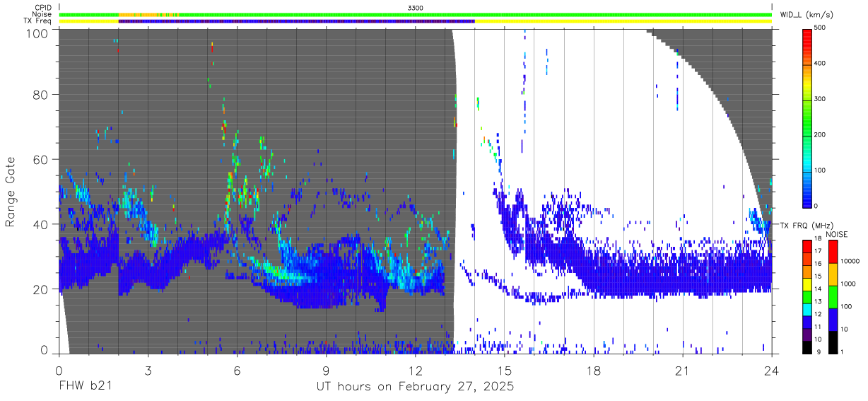Screen dimensions: 868x401
Task: Click the 40 tick on Range Gate axis
Action: (x=41, y=224)
